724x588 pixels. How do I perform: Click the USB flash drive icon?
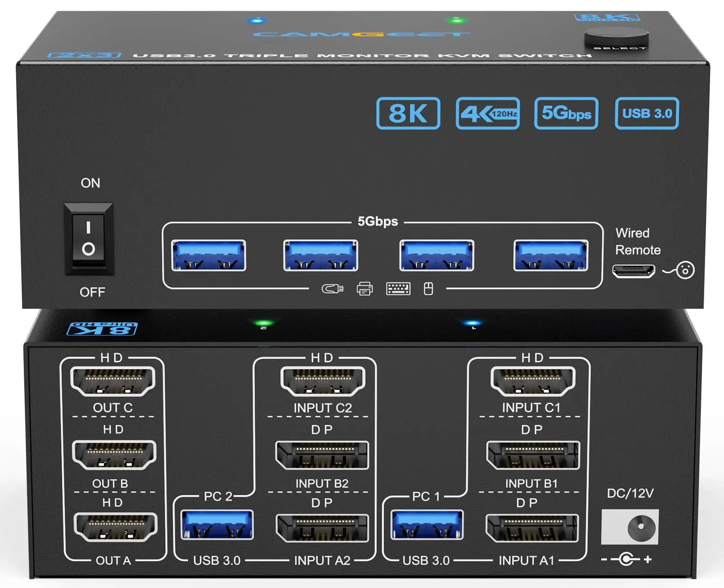332,289
